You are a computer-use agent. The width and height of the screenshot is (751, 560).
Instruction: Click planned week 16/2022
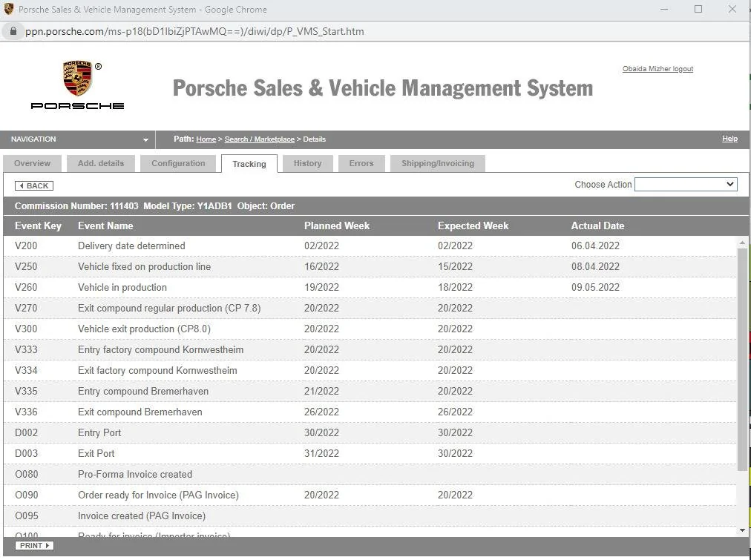point(321,266)
